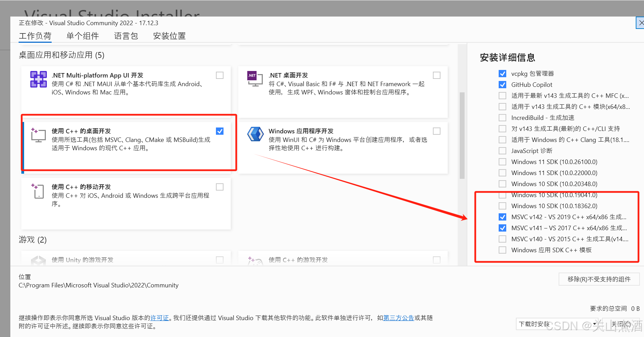
Task: Click the 要求的总空间 0 B label
Action: point(615,308)
